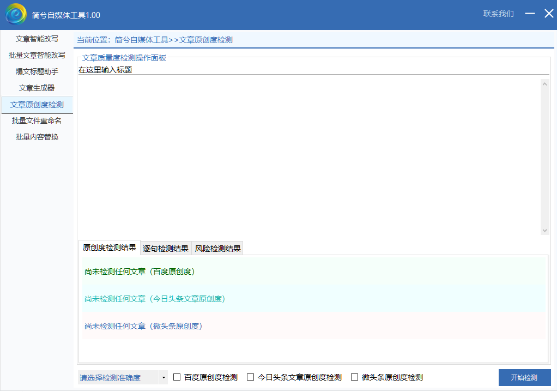Screen dimensions: 557x392
Task: Click the 联系我们 link
Action: point(498,14)
